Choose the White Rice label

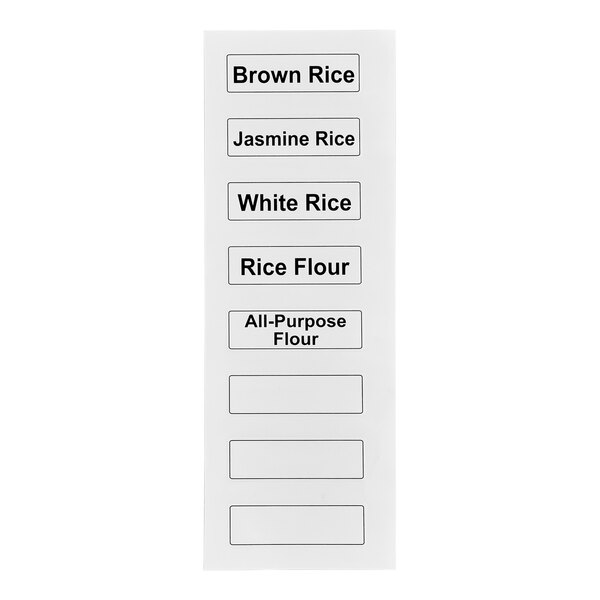pyautogui.click(x=294, y=203)
